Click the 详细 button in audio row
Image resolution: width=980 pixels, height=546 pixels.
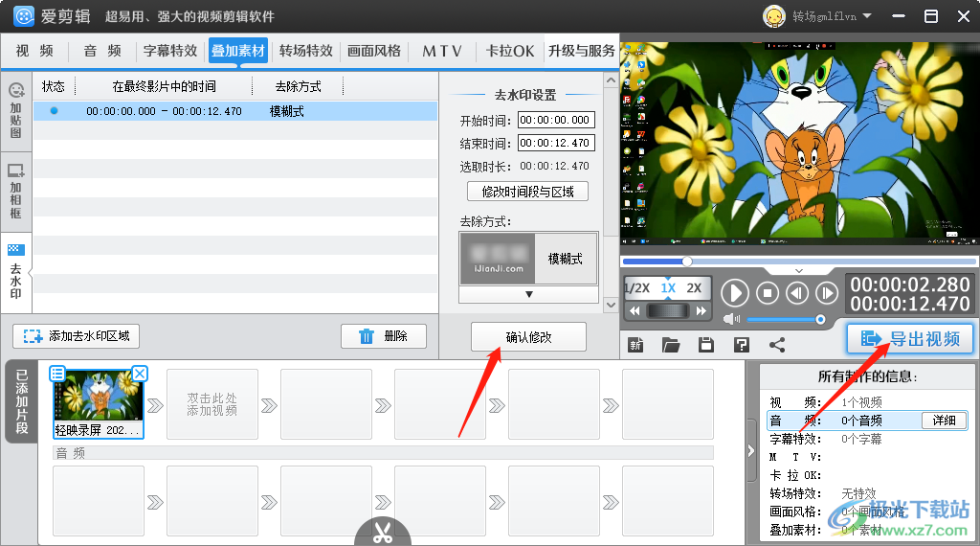click(945, 421)
